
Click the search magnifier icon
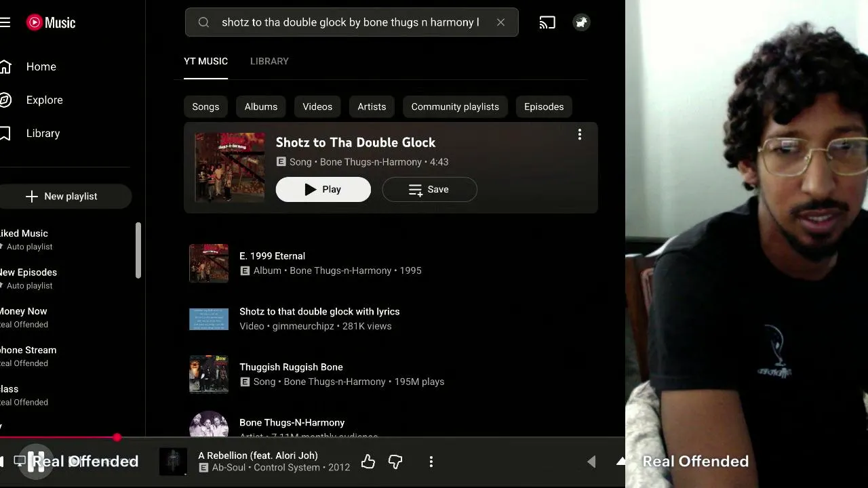(x=203, y=22)
